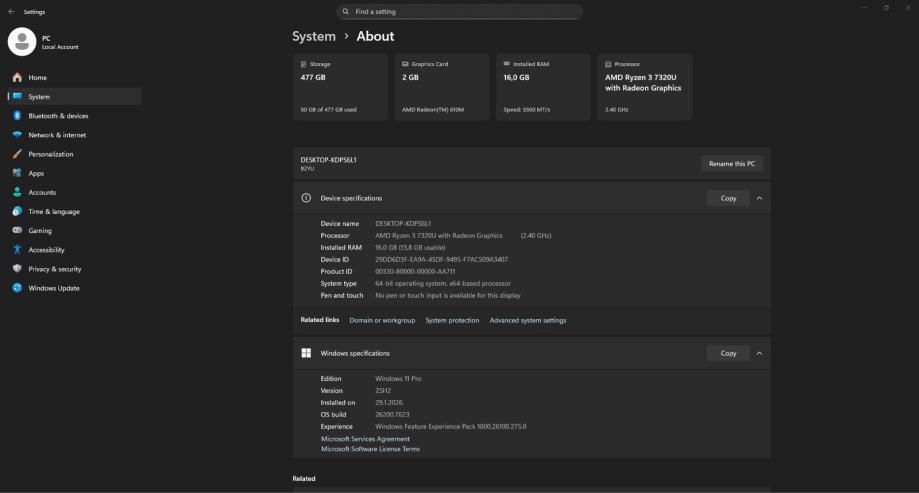Viewport: 919px width, 493px height.
Task: Copy the Device specifications
Action: point(728,198)
